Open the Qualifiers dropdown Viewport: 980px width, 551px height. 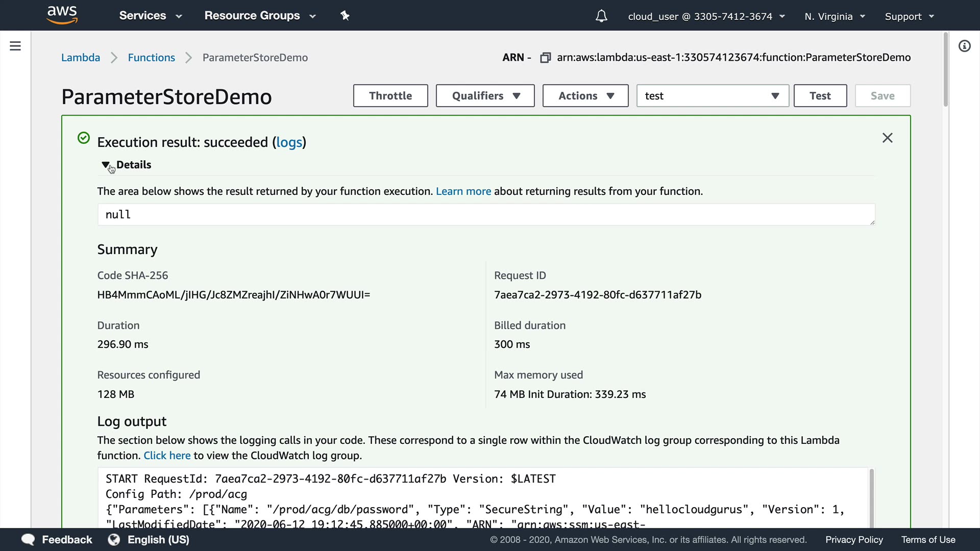tap(485, 96)
